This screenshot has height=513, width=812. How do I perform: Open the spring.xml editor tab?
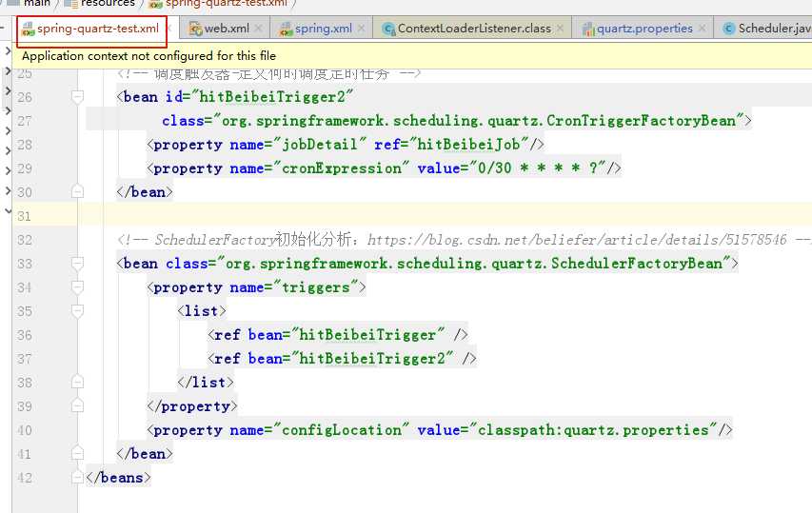click(x=323, y=29)
